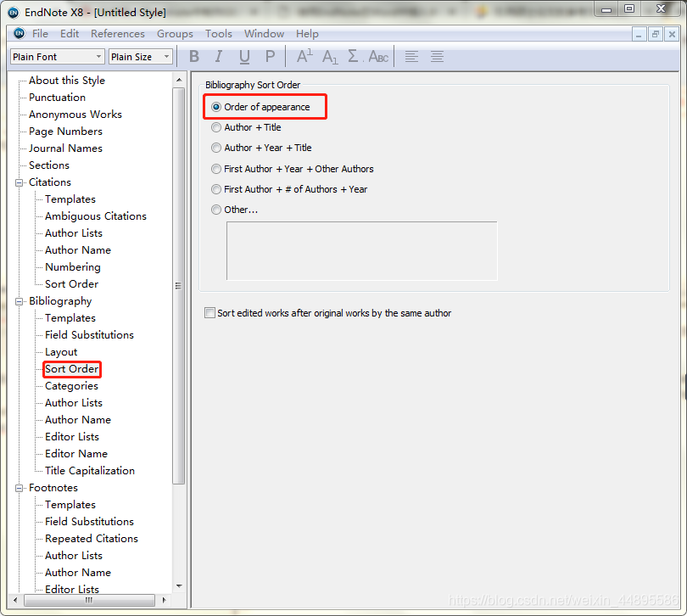
Task: Open Citations Templates item
Action: 70,199
